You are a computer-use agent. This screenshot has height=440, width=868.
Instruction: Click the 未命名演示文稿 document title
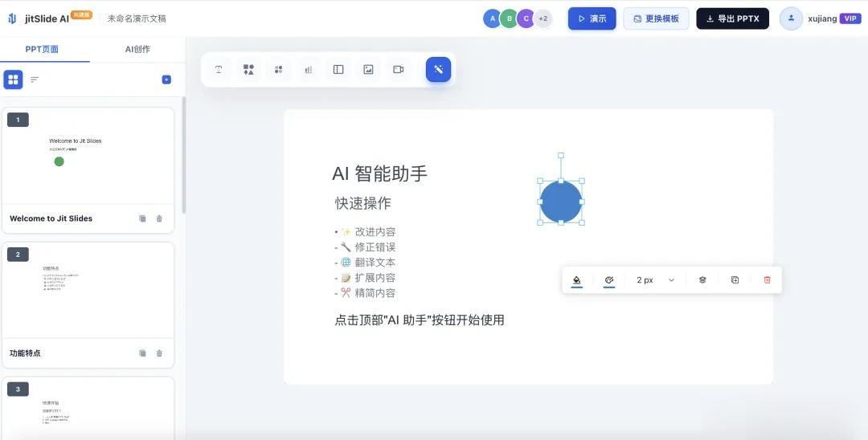[137, 18]
